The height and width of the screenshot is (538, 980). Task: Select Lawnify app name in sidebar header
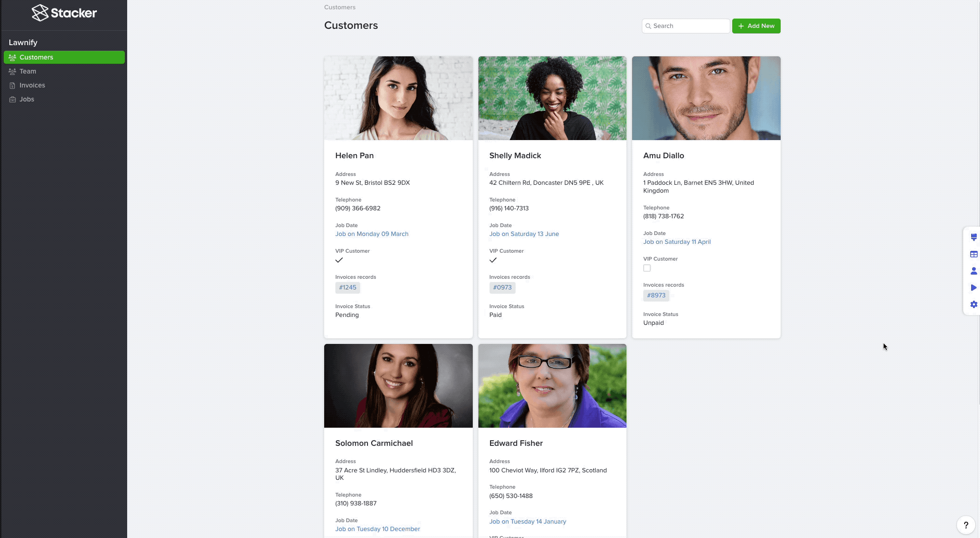click(22, 42)
